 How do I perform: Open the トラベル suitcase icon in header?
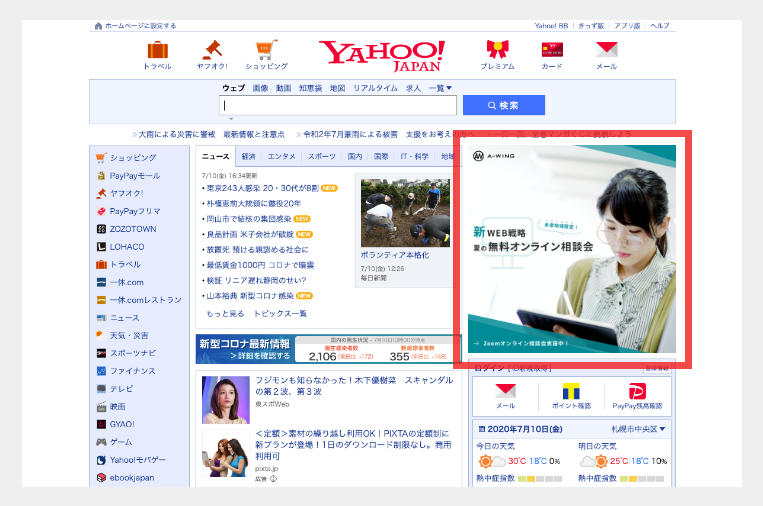click(x=157, y=50)
